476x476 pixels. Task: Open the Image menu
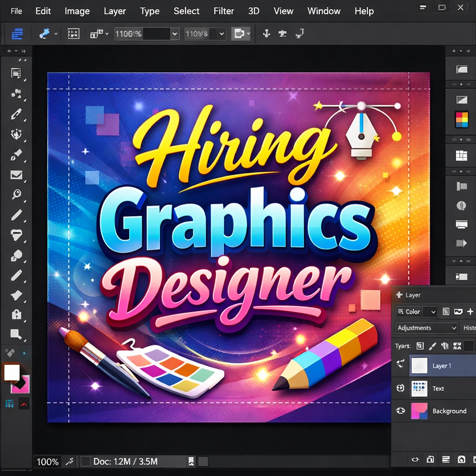[x=77, y=11]
